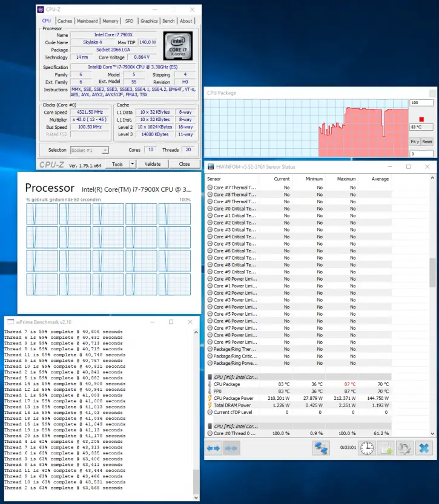Click the wPrime log scrollbar thumb
Image resolution: width=439 pixels, height=504 pixels.
[196, 482]
